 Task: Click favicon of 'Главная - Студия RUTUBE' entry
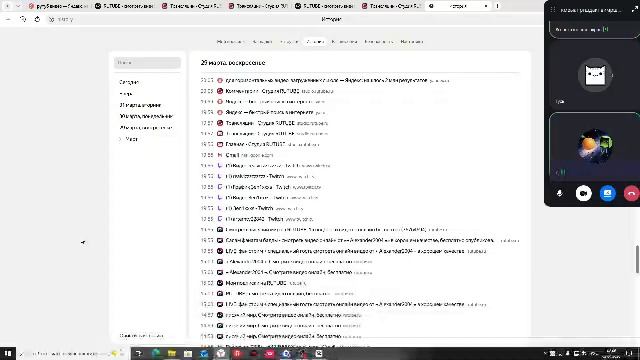click(220, 144)
